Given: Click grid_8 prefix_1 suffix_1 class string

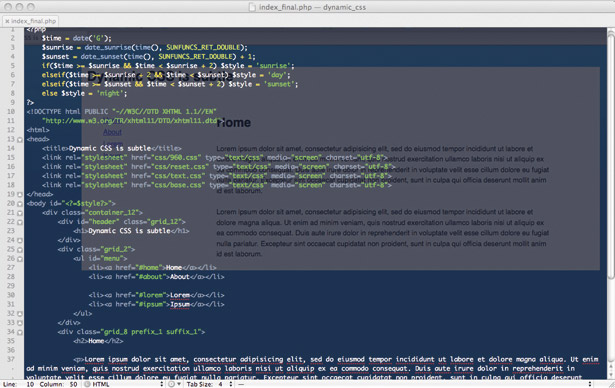Looking at the screenshot, I should coord(152,332).
